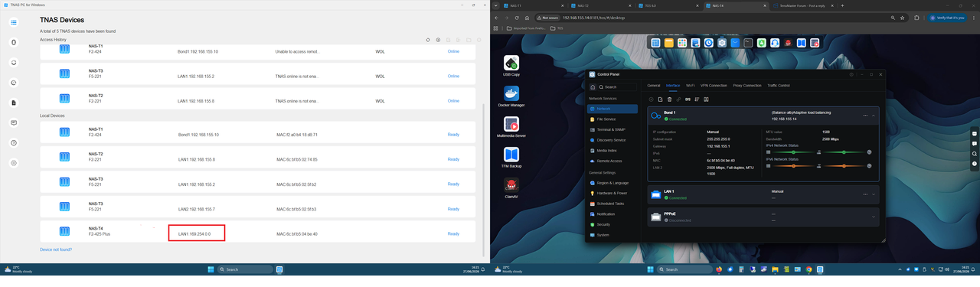Open a new browser tab
Viewport: 980px width, 287px height.
click(x=843, y=5)
